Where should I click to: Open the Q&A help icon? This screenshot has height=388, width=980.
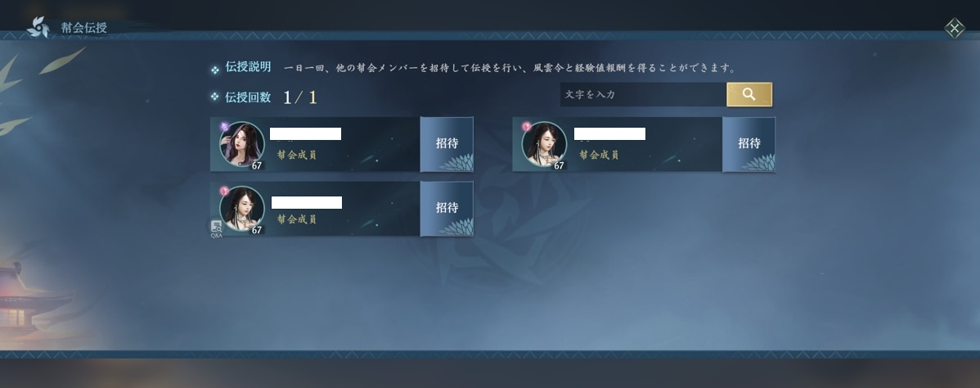point(216,228)
